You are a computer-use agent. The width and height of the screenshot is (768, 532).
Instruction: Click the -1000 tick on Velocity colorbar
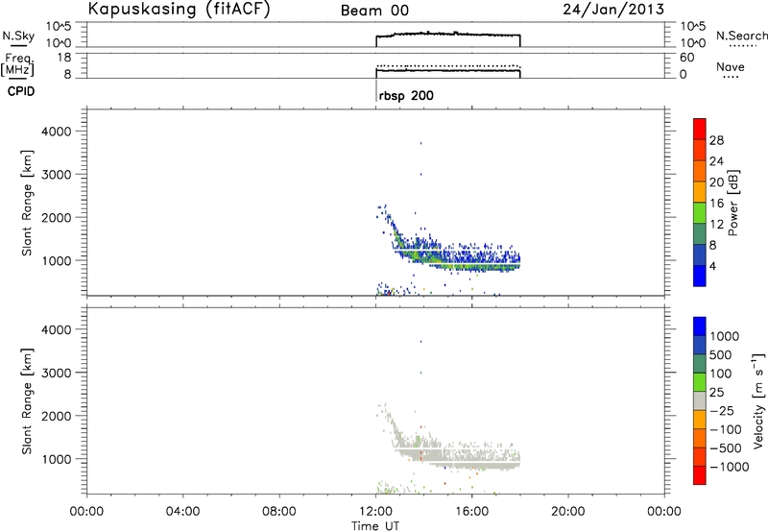729,467
